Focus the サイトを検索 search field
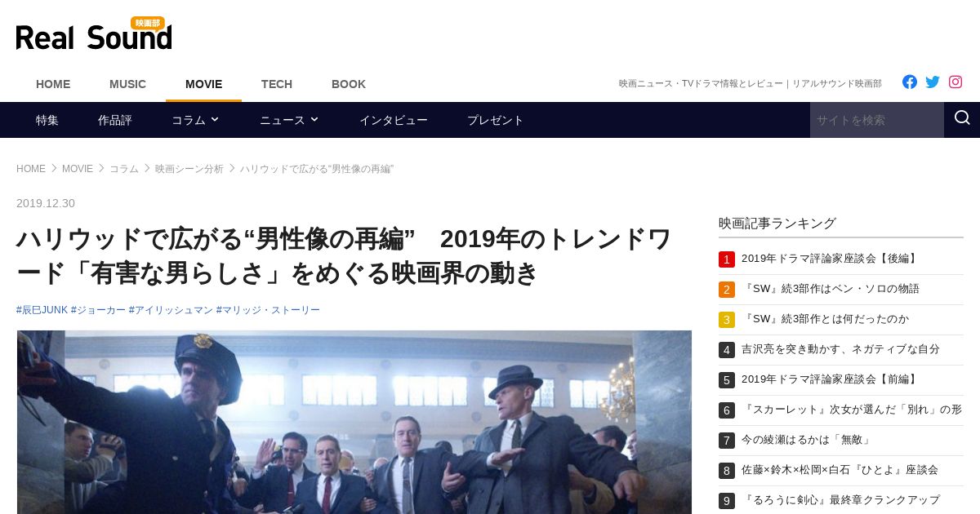Viewport: 980px width, 514px height. (877, 120)
